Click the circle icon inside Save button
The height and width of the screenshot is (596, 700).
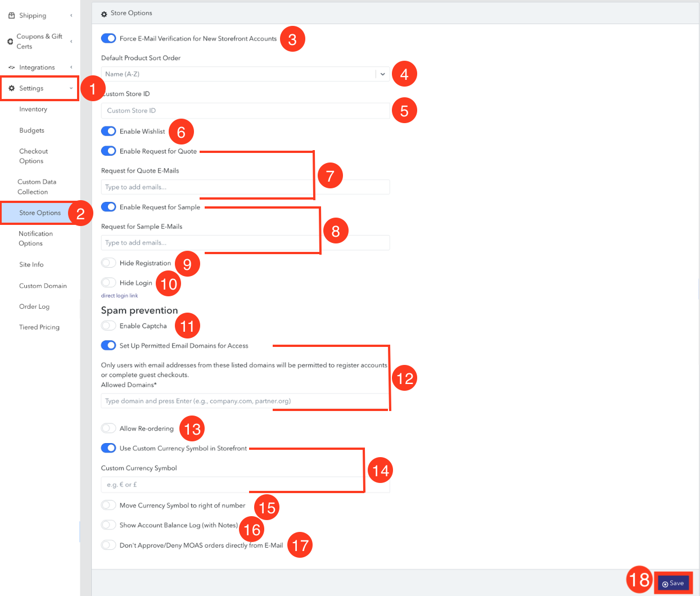[665, 584]
